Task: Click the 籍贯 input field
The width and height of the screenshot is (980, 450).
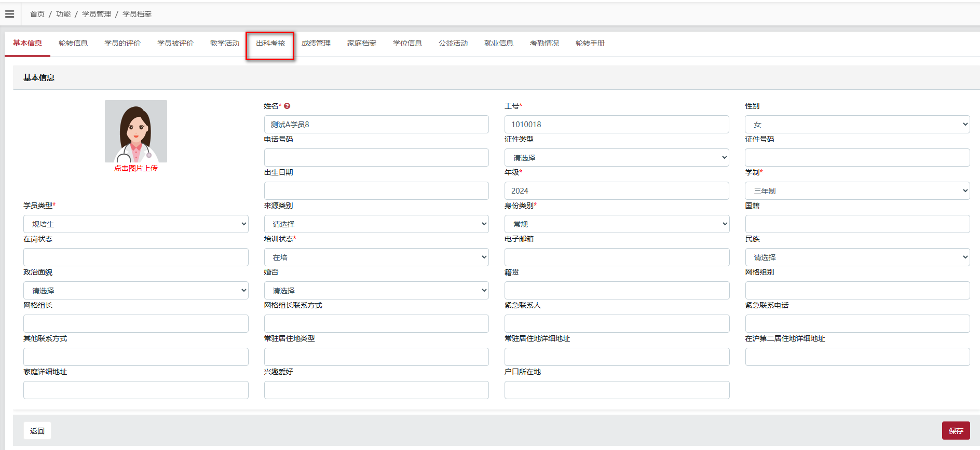Action: 617,291
